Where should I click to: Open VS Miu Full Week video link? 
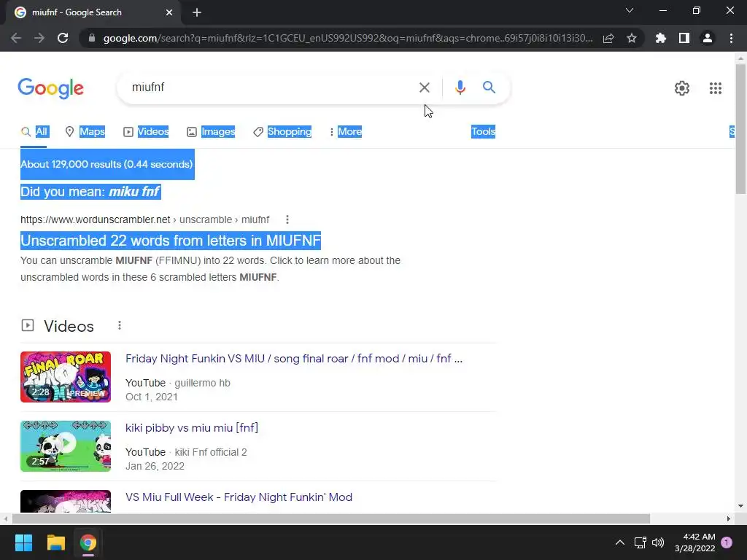pyautogui.click(x=239, y=497)
